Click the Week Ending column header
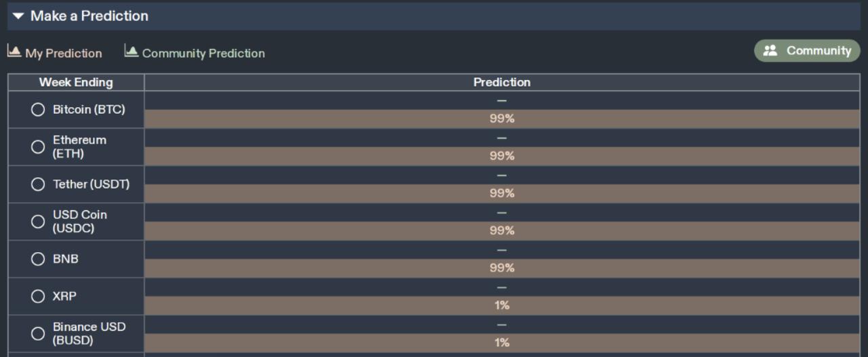Image resolution: width=868 pixels, height=357 pixels. point(76,83)
